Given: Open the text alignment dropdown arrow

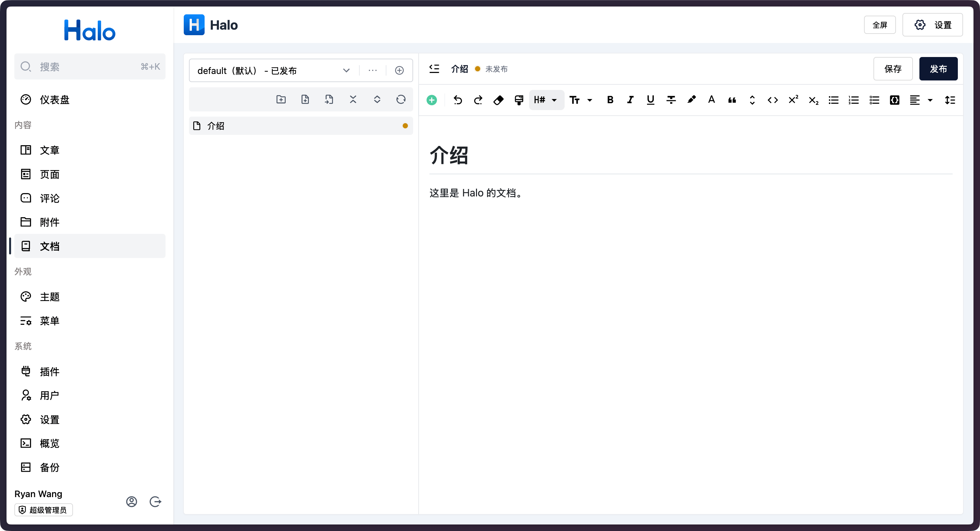Looking at the screenshot, I should [930, 100].
